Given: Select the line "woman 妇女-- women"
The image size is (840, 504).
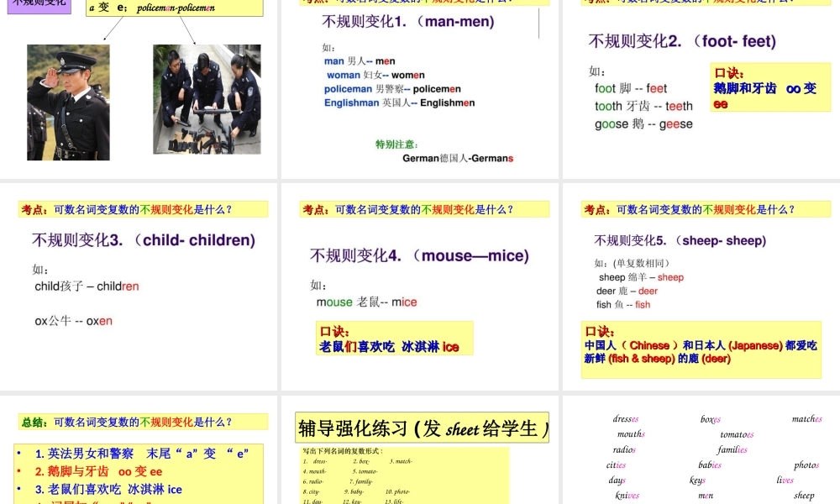Looking at the screenshot, I should (x=375, y=75).
